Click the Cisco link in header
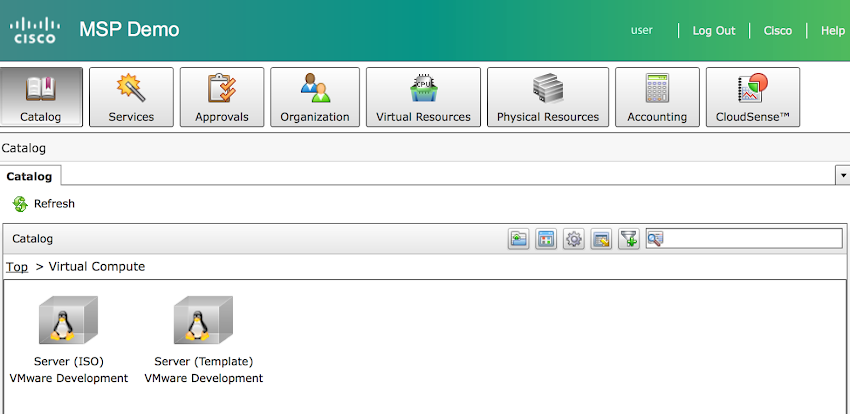 [778, 31]
